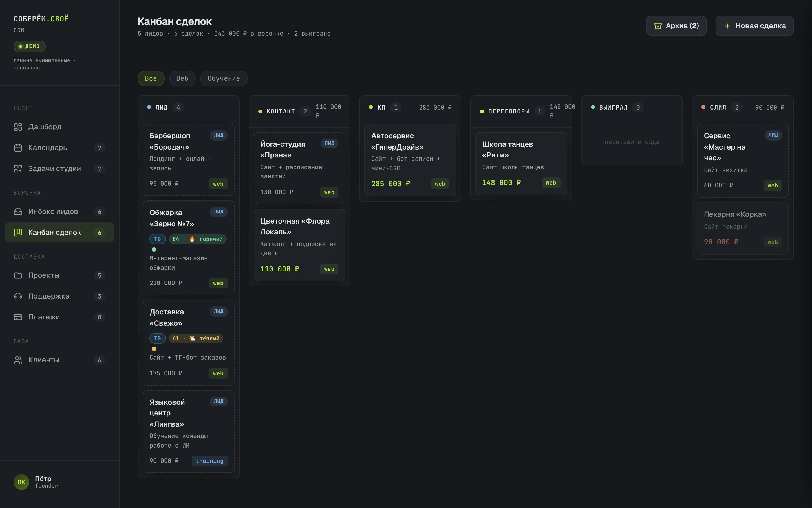
Task: Click the Календарь calendar icon
Action: (18, 148)
